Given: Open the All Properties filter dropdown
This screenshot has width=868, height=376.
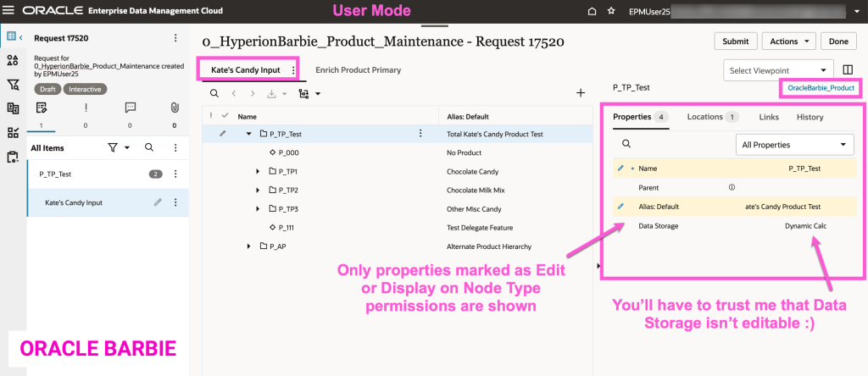Looking at the screenshot, I should [x=793, y=145].
